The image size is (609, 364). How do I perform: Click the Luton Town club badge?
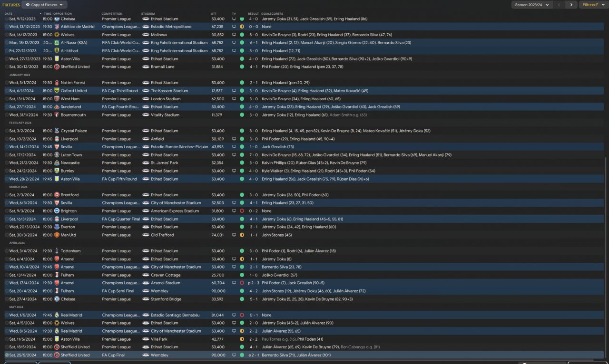pyautogui.click(x=57, y=155)
